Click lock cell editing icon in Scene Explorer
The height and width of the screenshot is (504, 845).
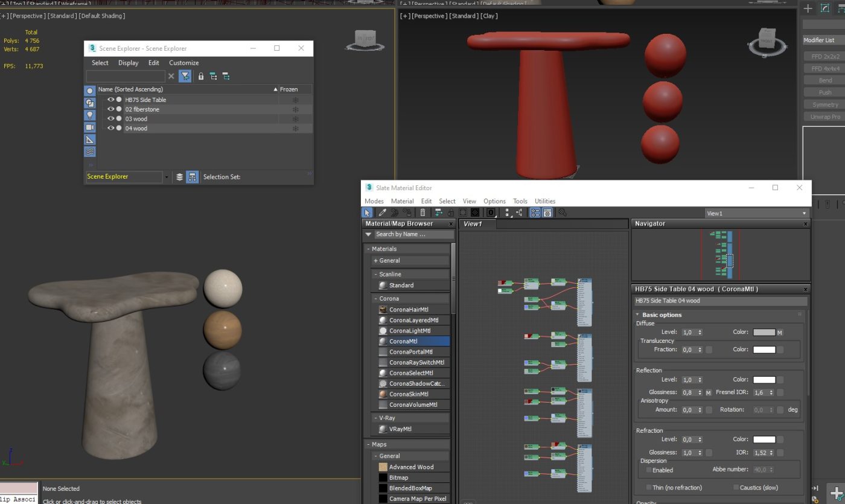pyautogui.click(x=201, y=76)
